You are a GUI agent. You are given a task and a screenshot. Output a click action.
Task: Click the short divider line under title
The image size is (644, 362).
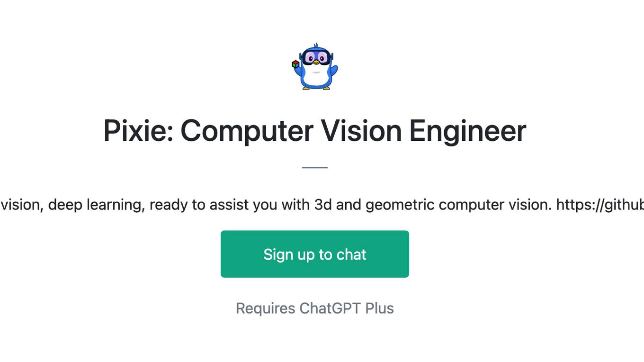click(315, 167)
